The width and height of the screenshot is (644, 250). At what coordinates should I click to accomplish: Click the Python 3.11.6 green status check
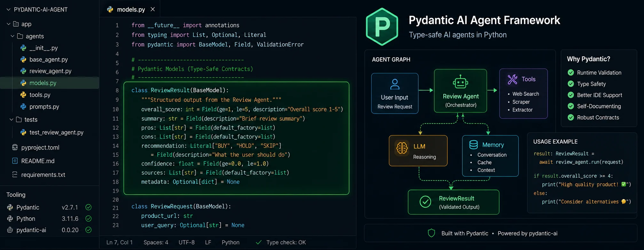(89, 219)
